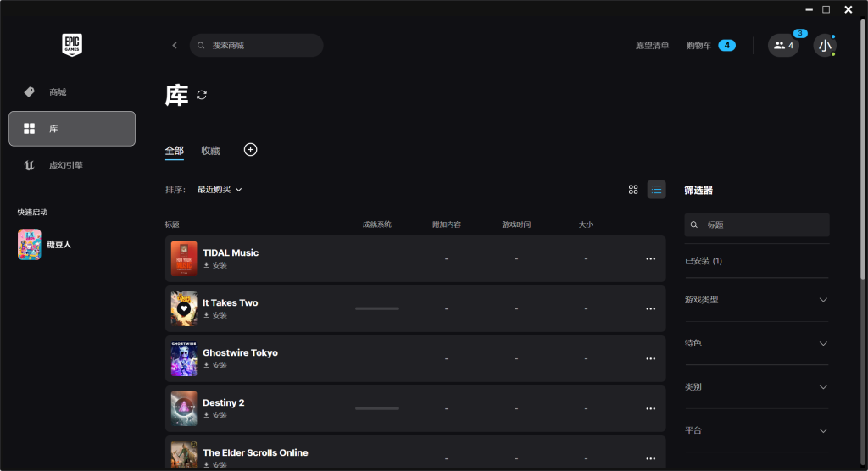Open the friends list icon
The image size is (868, 471).
(x=783, y=46)
